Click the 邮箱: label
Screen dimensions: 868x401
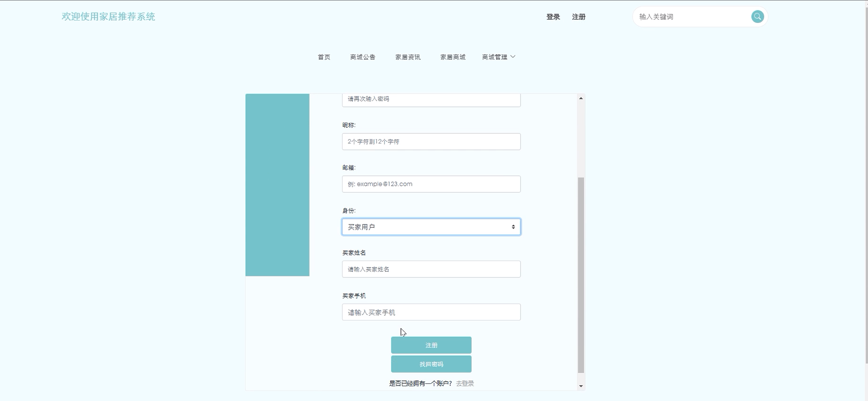coord(349,167)
